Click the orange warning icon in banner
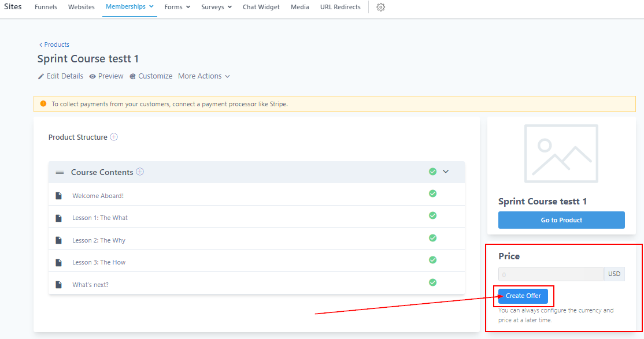This screenshot has width=644, height=339. [43, 104]
